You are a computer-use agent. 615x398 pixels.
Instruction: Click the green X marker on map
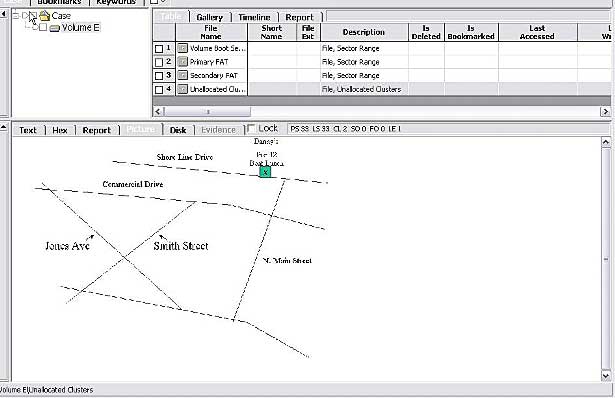(x=265, y=172)
